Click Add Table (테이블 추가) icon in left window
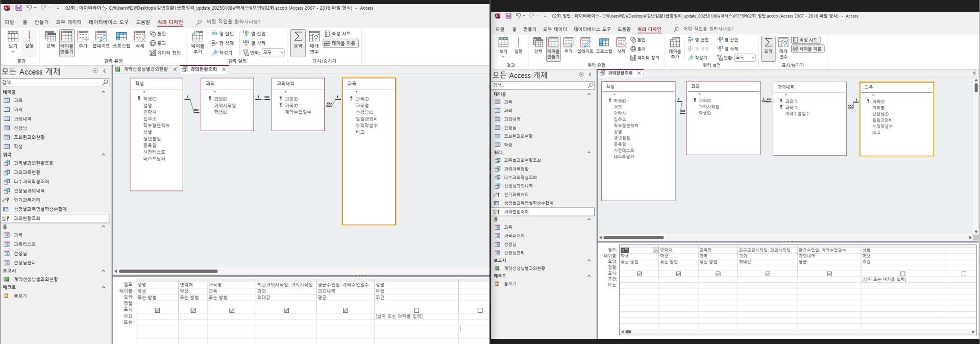 (198, 41)
